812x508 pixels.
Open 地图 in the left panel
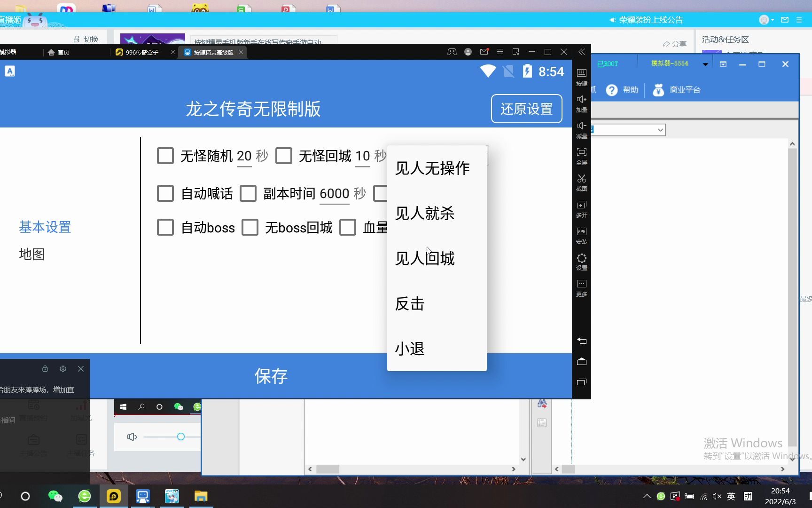32,254
